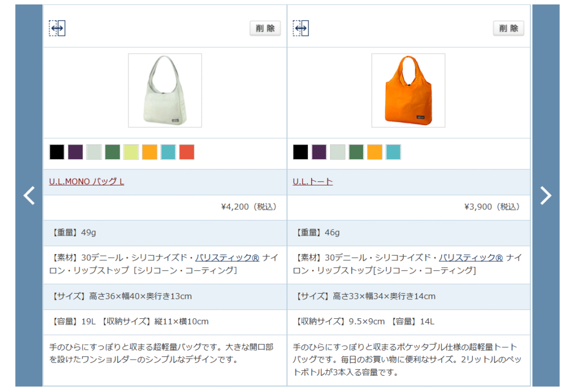The width and height of the screenshot is (572, 392).
Task: Click size text 高さ36×幅40×奥行き13cm
Action: [x=140, y=296]
